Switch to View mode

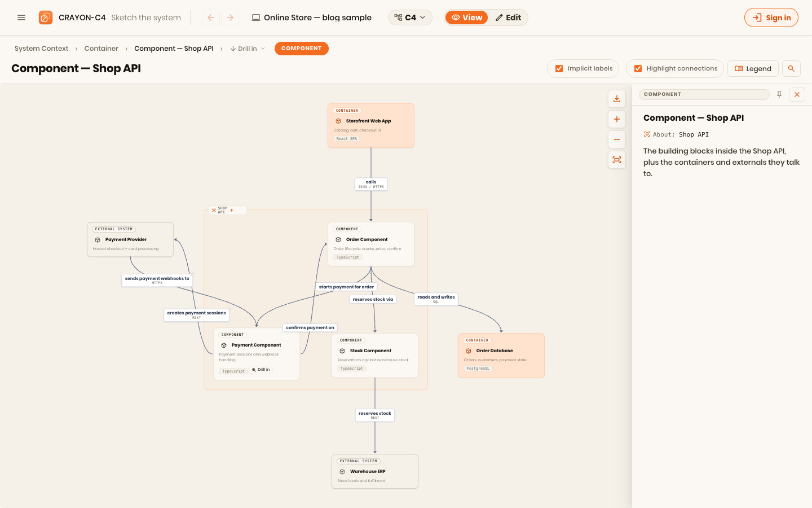467,17
